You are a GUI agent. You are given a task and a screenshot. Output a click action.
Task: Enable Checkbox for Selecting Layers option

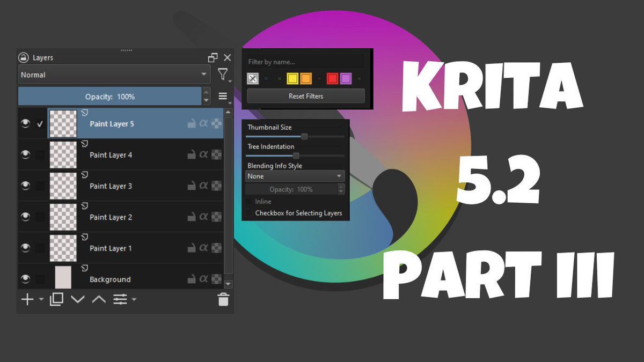click(x=249, y=213)
